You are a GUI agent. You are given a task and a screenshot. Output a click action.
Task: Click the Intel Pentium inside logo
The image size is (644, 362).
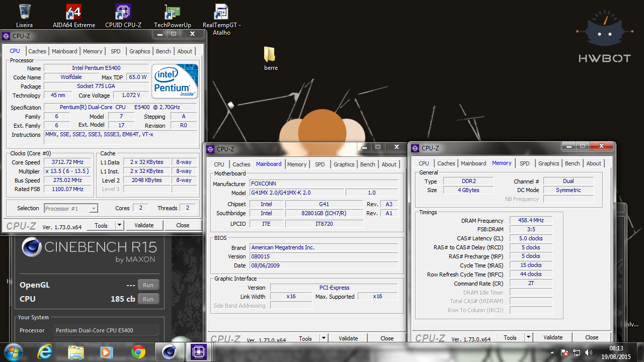point(175,81)
